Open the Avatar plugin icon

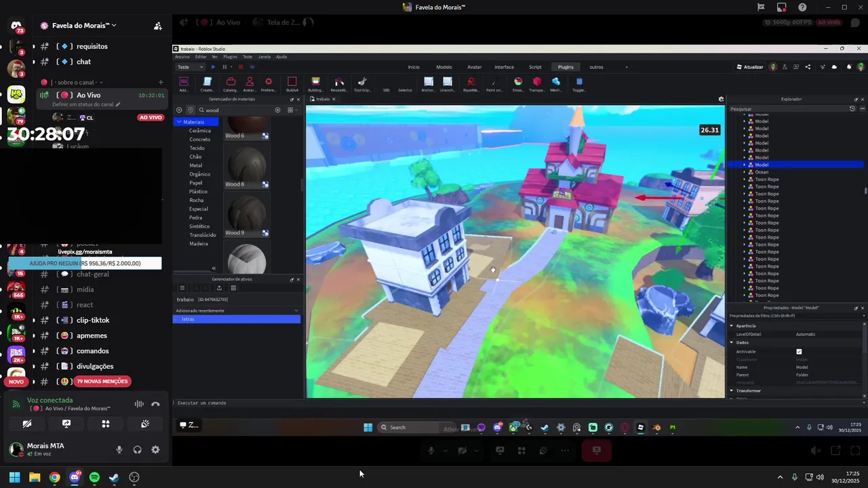[250, 82]
